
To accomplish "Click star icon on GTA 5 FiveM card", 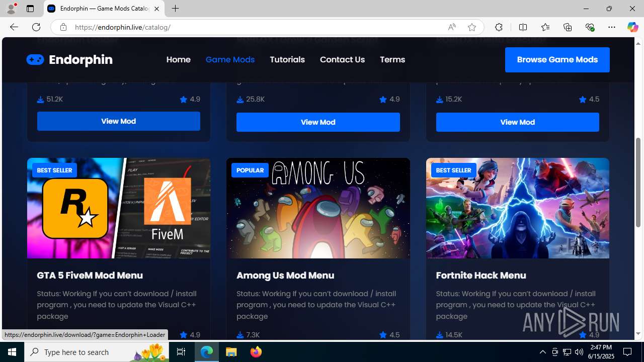I will pos(184,334).
